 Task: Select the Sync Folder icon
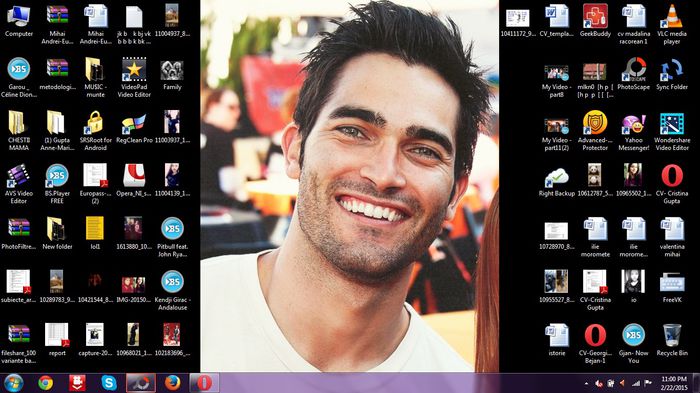coord(671,73)
